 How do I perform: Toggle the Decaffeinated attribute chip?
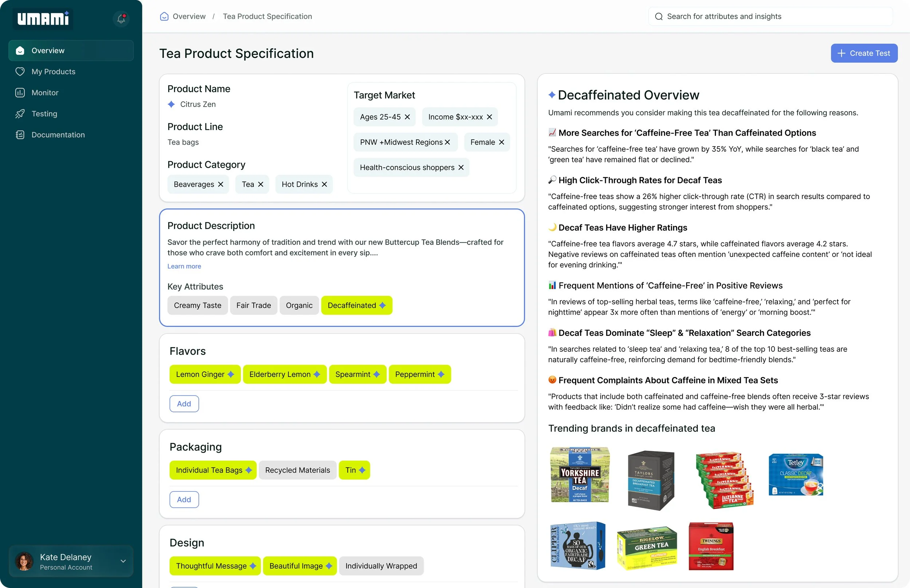tap(356, 305)
